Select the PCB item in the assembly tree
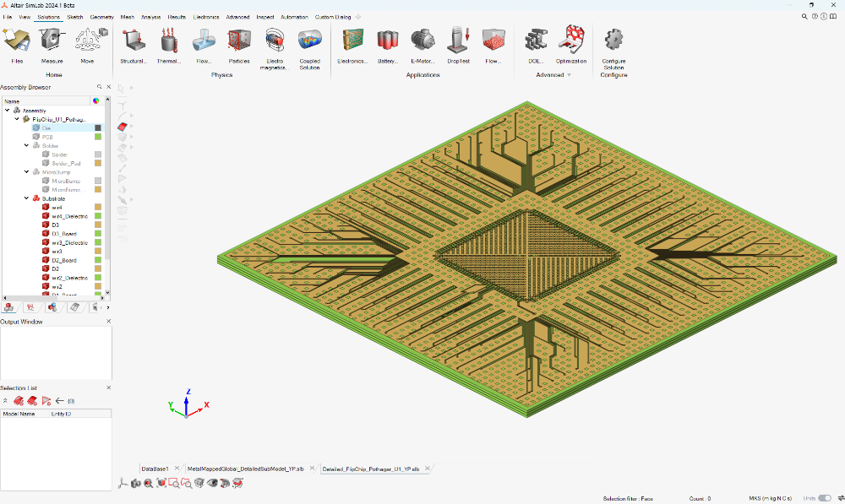Screen dimensions: 845x504 pyautogui.click(x=47, y=137)
